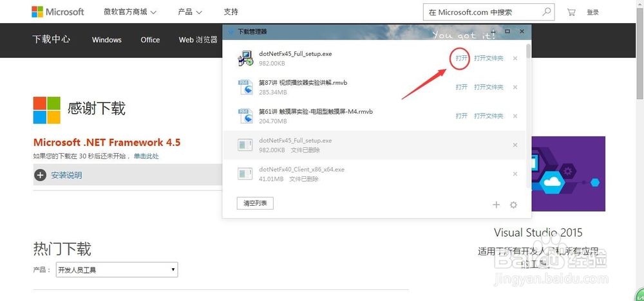The height and width of the screenshot is (301, 644).
Task: Click the 单击此处 link
Action: tap(146, 156)
